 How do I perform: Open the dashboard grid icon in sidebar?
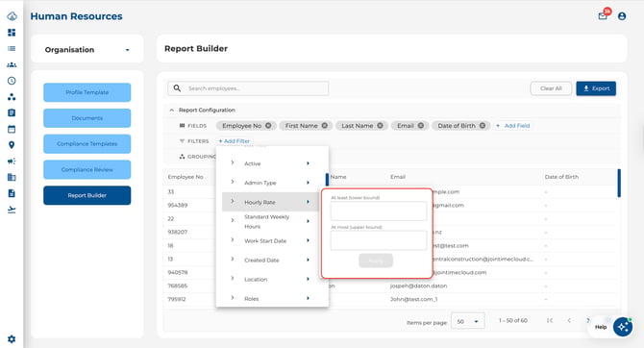click(12, 33)
